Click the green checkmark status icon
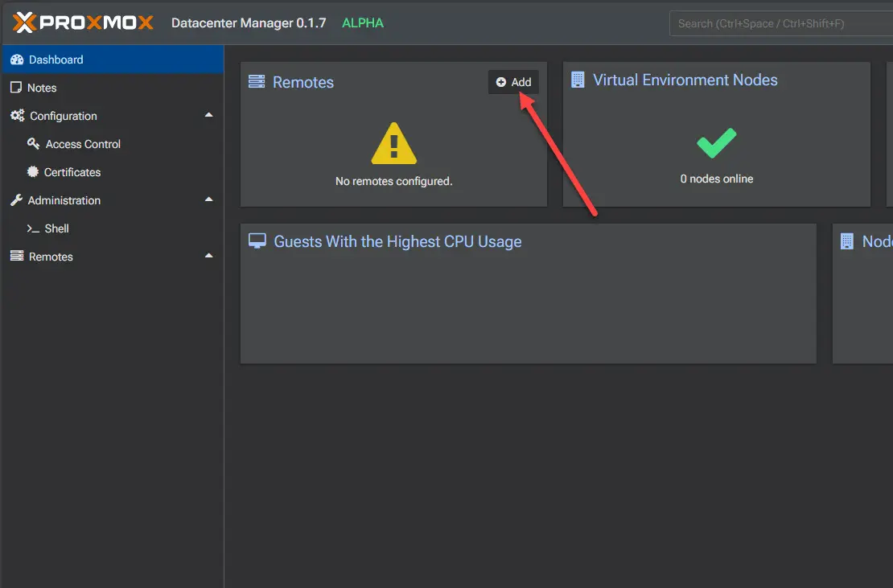 click(716, 144)
